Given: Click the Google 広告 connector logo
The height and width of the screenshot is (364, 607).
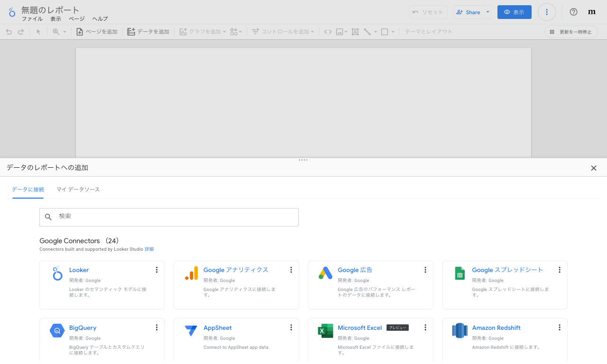Looking at the screenshot, I should 326,273.
